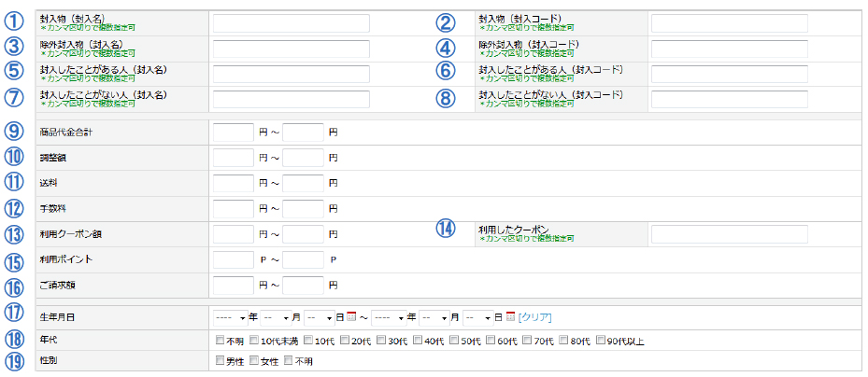Open the birthdate end calendar picker icon
This screenshot has width=868, height=377.
pyautogui.click(x=511, y=317)
